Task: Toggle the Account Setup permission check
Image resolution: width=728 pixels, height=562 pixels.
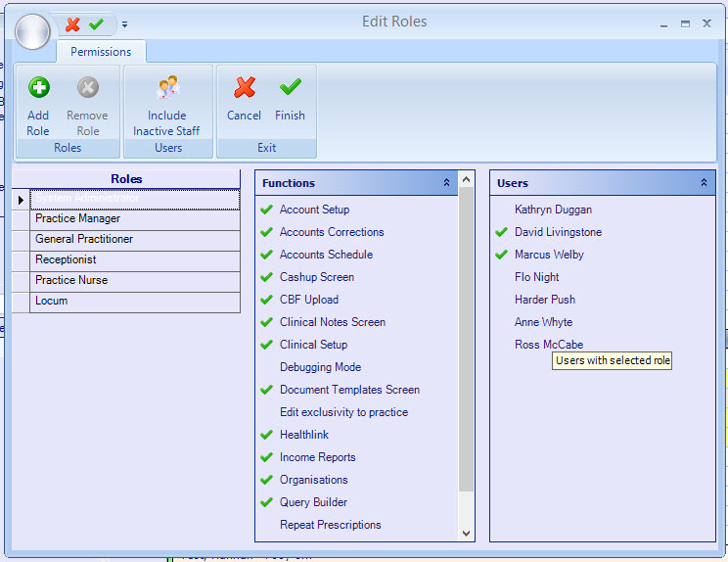Action: [x=266, y=210]
